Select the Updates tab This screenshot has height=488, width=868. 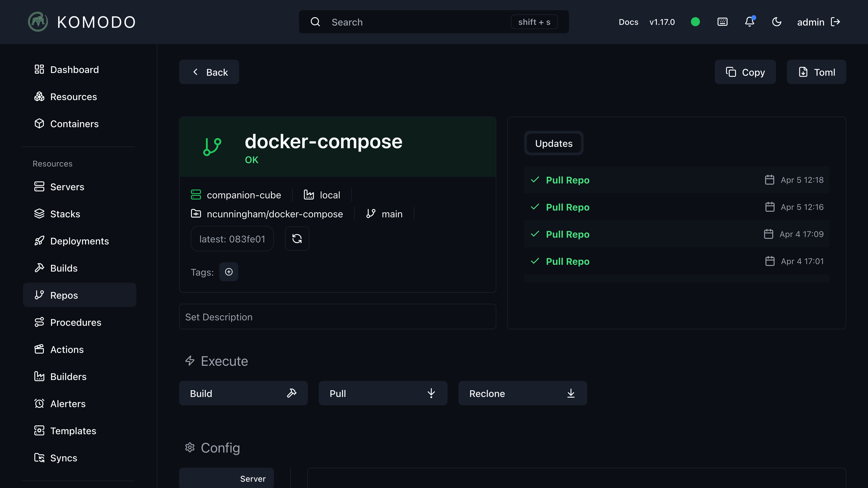554,143
